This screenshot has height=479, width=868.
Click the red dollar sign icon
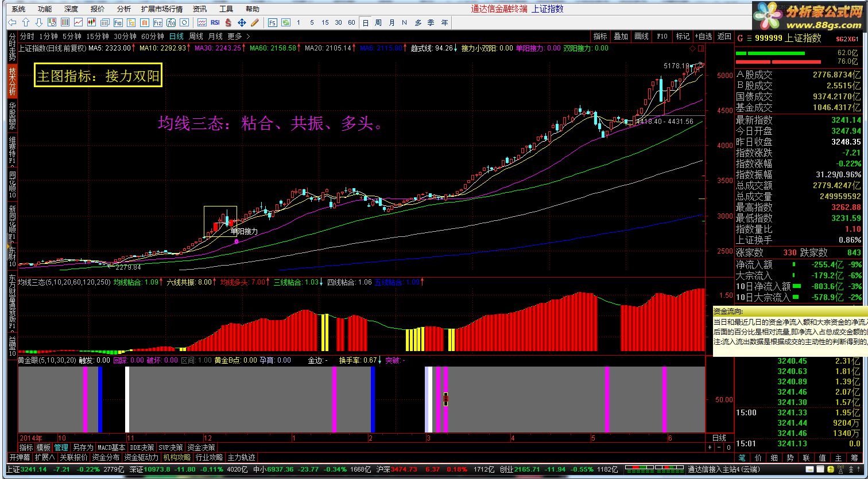point(228,22)
